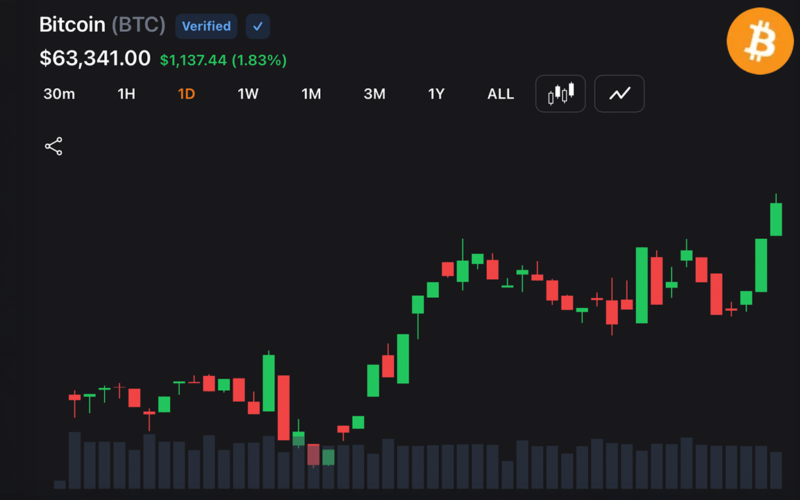Click the orange Bitcoin logo
This screenshot has height=500, width=800.
[760, 41]
